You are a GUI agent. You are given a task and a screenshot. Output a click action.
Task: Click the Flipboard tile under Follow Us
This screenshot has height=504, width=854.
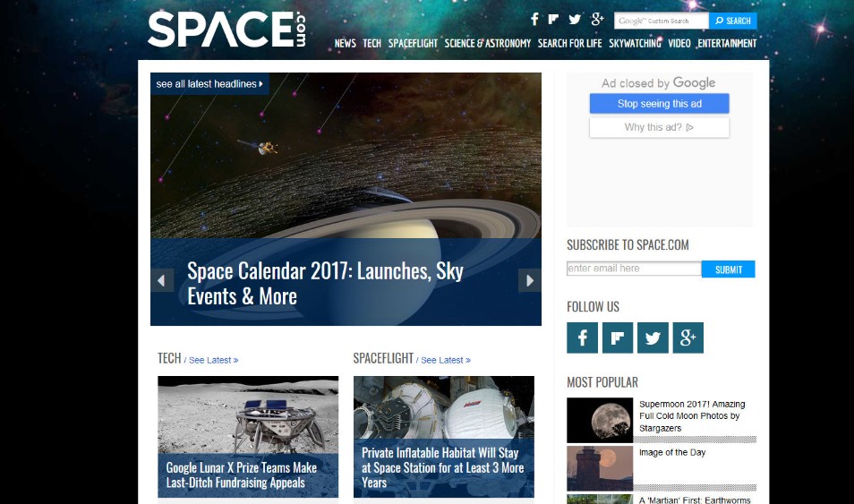[x=618, y=337]
